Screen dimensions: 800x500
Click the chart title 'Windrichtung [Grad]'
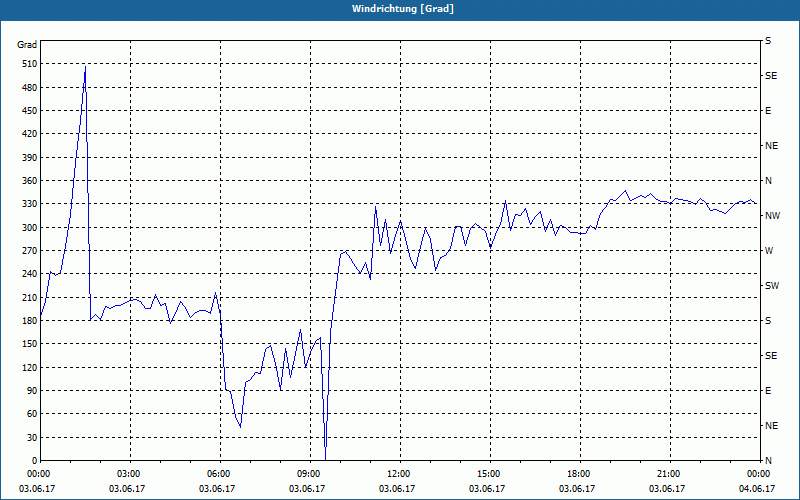(403, 9)
